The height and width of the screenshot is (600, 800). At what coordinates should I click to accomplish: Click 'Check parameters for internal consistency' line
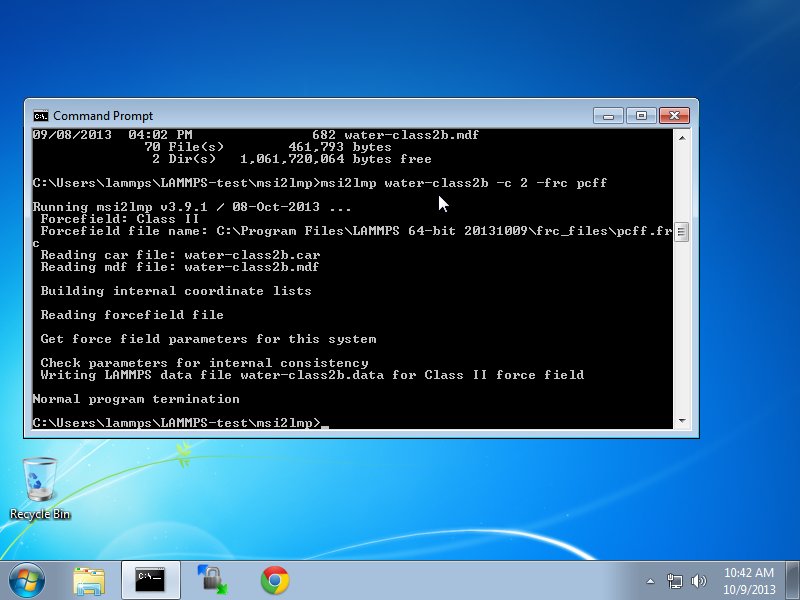pyautogui.click(x=205, y=363)
